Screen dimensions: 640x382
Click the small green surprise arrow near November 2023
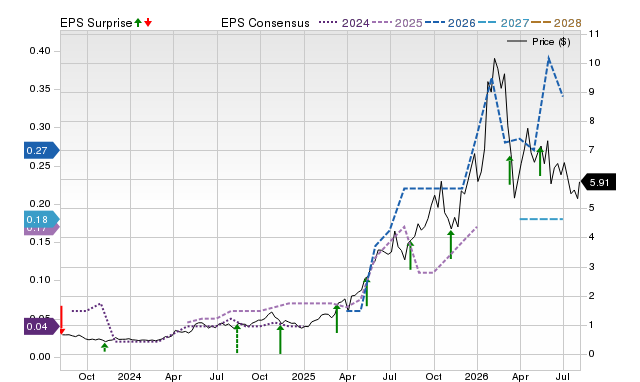click(105, 347)
